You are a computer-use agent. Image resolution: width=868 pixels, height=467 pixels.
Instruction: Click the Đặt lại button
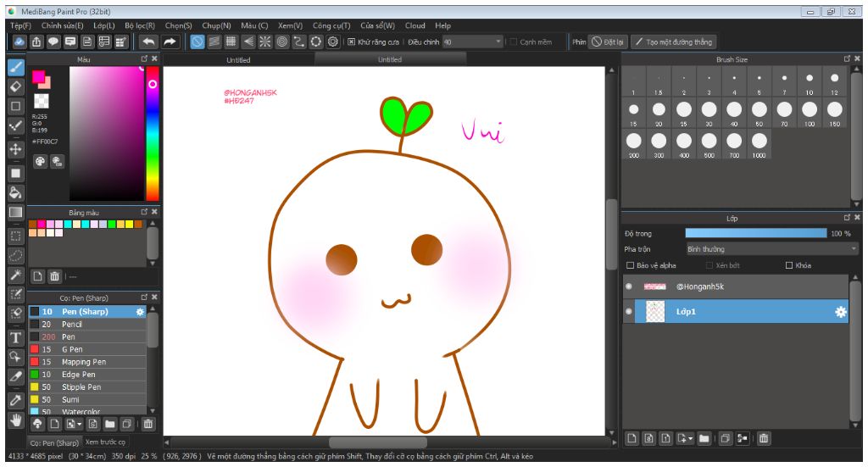pos(607,42)
